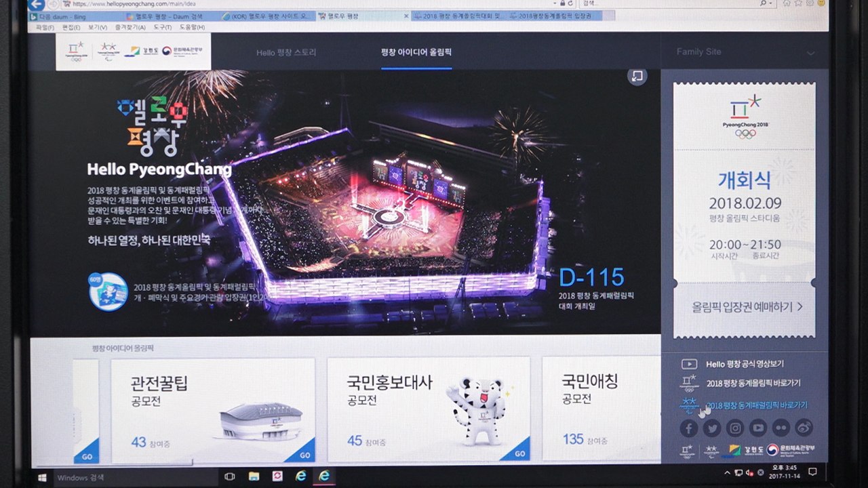Screen dimensions: 868x488
Task: Click the 문화체육관광부 logo in footer sidebar
Action: (x=791, y=449)
